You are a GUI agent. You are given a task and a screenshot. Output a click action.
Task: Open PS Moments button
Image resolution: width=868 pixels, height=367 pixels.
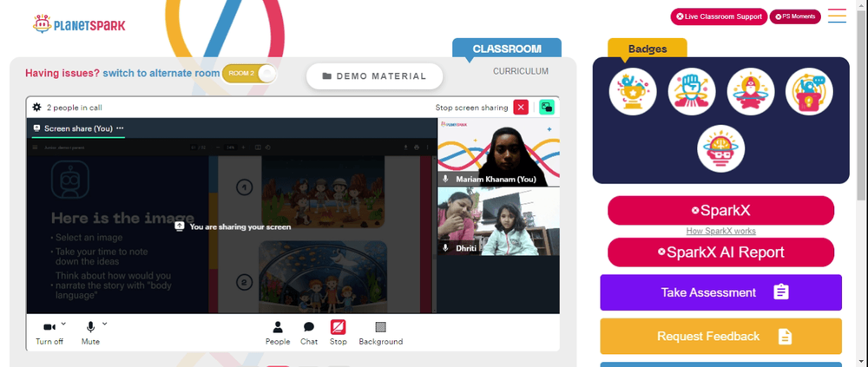click(x=795, y=16)
